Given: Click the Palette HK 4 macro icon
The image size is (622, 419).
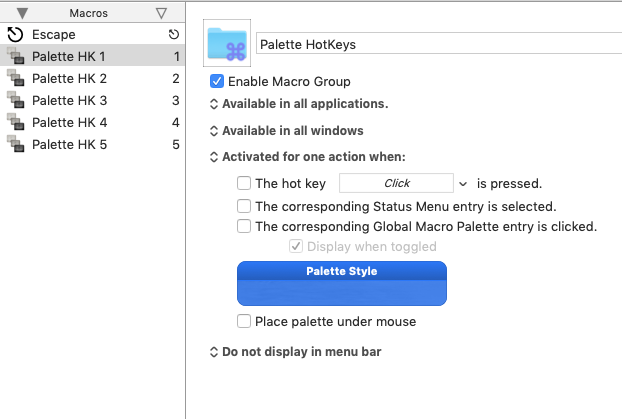Looking at the screenshot, I should pyautogui.click(x=15, y=123).
